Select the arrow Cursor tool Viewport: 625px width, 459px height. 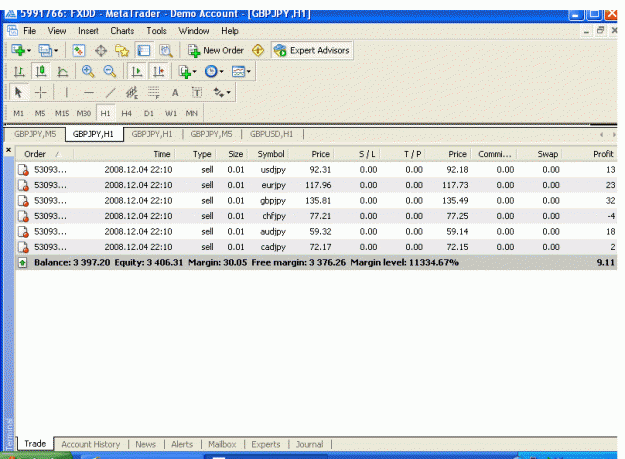(18, 93)
